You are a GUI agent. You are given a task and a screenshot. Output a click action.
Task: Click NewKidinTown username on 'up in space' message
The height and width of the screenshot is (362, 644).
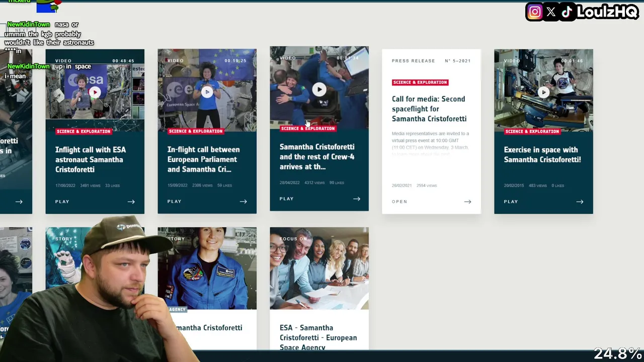[29, 66]
